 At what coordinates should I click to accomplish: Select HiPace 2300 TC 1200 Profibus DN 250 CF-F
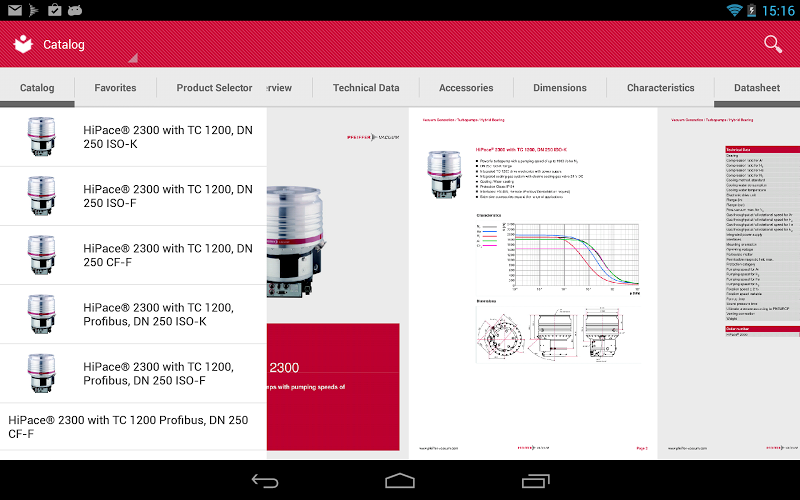click(133, 427)
